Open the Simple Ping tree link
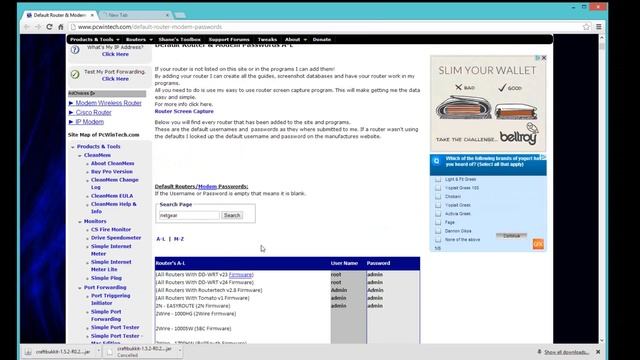The image size is (640, 360). pyautogui.click(x=106, y=278)
